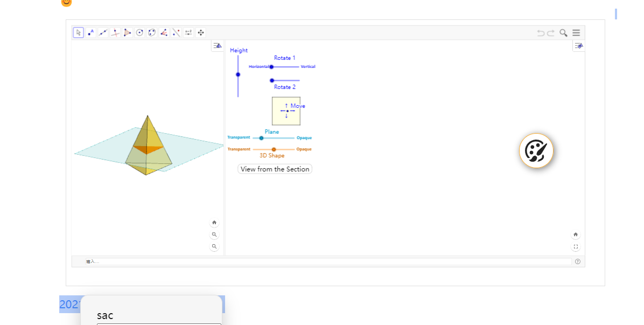Click the 3D Shape opacity slider handle
The height and width of the screenshot is (325, 644).
[x=274, y=149]
